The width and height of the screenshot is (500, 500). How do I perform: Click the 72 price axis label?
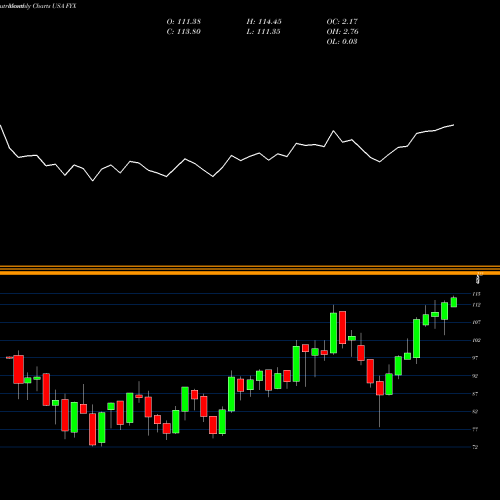pyautogui.click(x=475, y=447)
